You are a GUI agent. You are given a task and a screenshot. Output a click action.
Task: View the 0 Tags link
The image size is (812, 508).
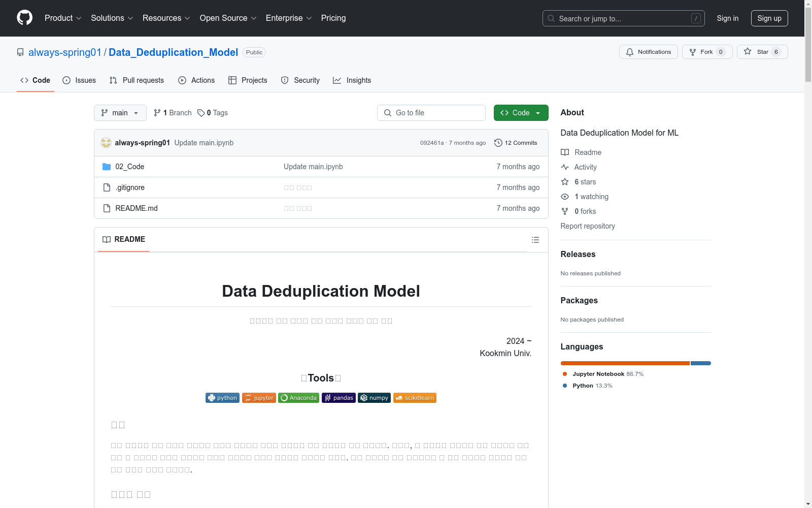[213, 113]
